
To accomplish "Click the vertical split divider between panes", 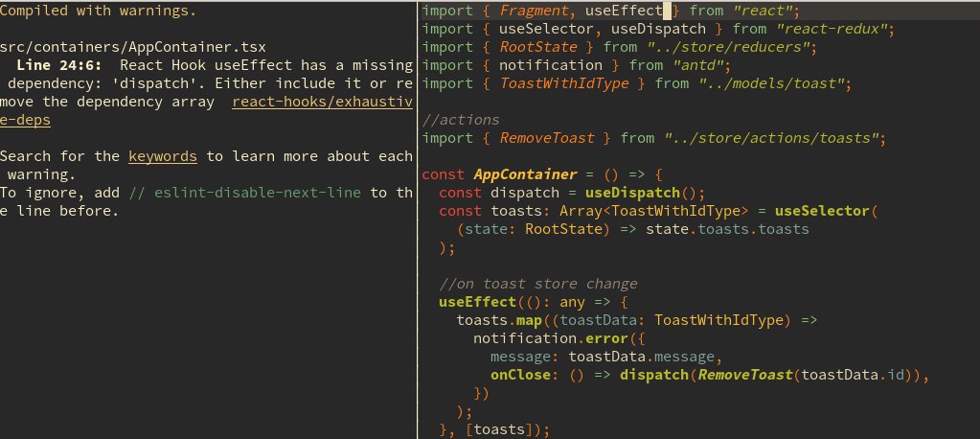I will click(417, 219).
